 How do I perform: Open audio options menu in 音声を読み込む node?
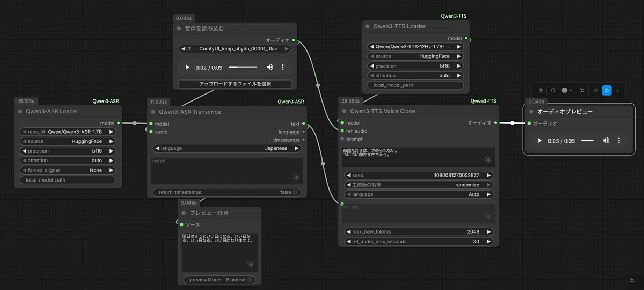(283, 67)
